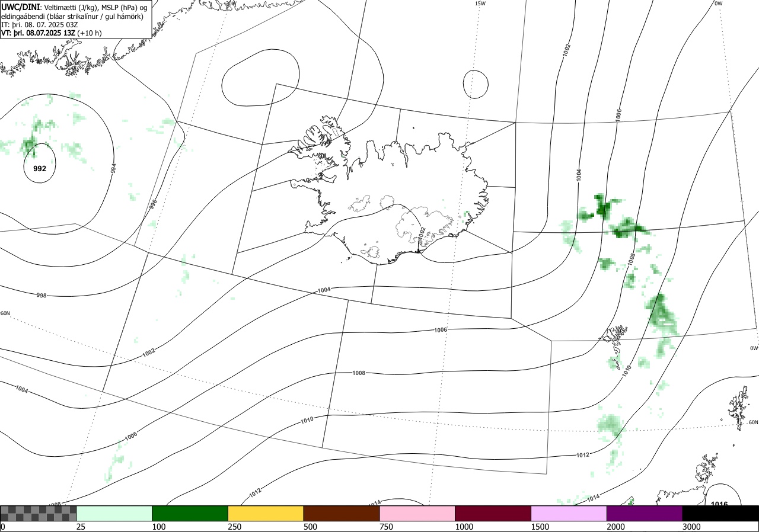The width and height of the screenshot is (759, 532).
Task: Click the '2000' legend scale value
Action: (616, 527)
